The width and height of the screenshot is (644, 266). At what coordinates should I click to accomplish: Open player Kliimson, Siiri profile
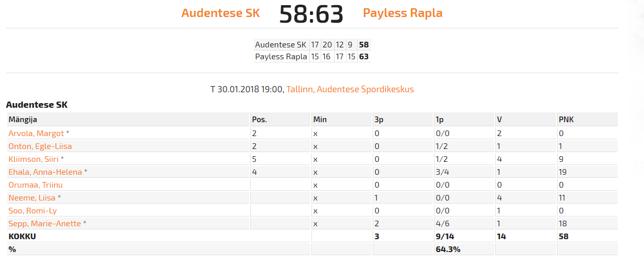(33, 159)
